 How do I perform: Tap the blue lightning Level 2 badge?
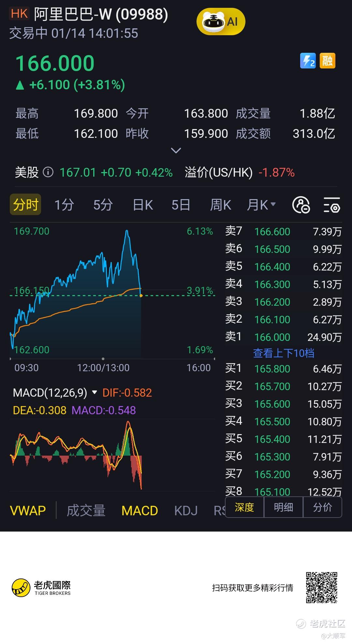coord(308,61)
